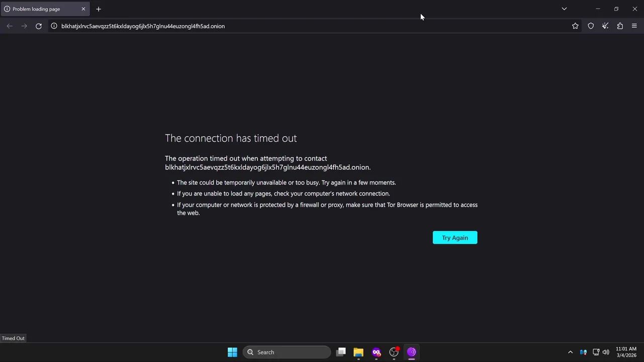Go back to the previous page
Image resolution: width=644 pixels, height=362 pixels.
coord(10,26)
